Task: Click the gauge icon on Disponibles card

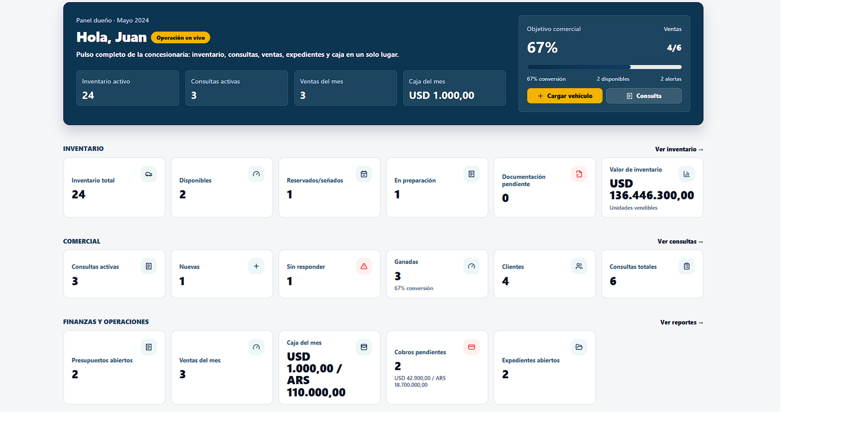Action: pyautogui.click(x=256, y=174)
